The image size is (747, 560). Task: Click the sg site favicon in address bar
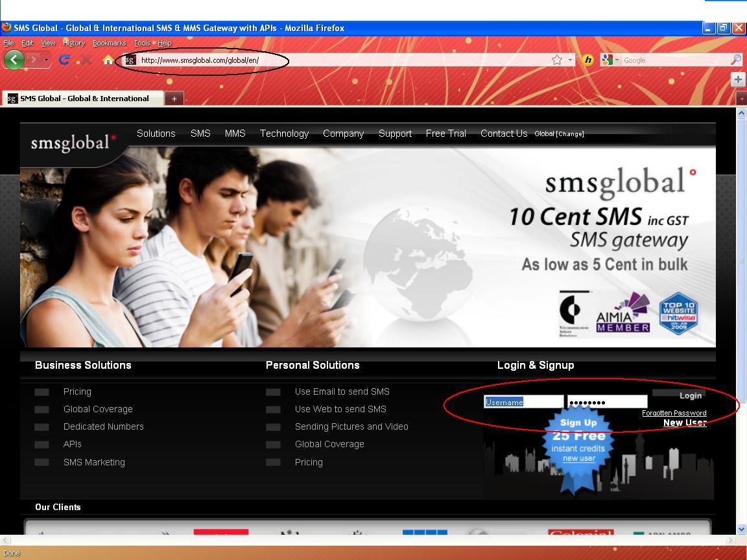[130, 60]
